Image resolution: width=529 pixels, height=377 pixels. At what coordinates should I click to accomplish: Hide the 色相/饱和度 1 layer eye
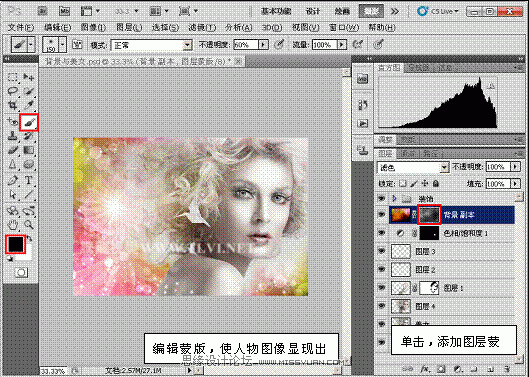coord(382,233)
